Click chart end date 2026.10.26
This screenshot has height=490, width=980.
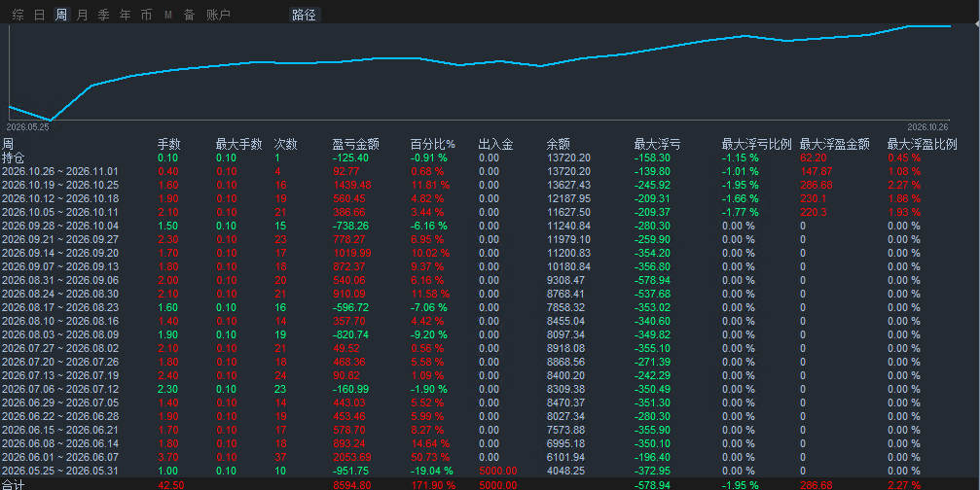tap(928, 126)
